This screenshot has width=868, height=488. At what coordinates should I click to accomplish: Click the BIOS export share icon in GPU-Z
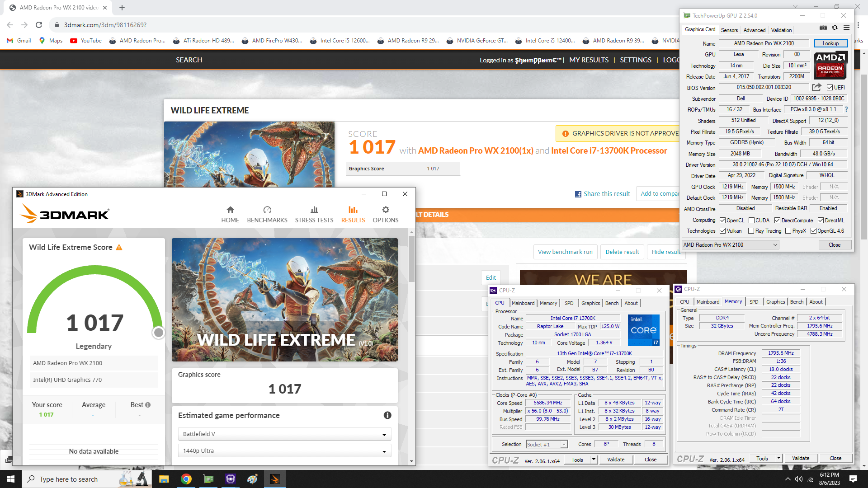(816, 87)
